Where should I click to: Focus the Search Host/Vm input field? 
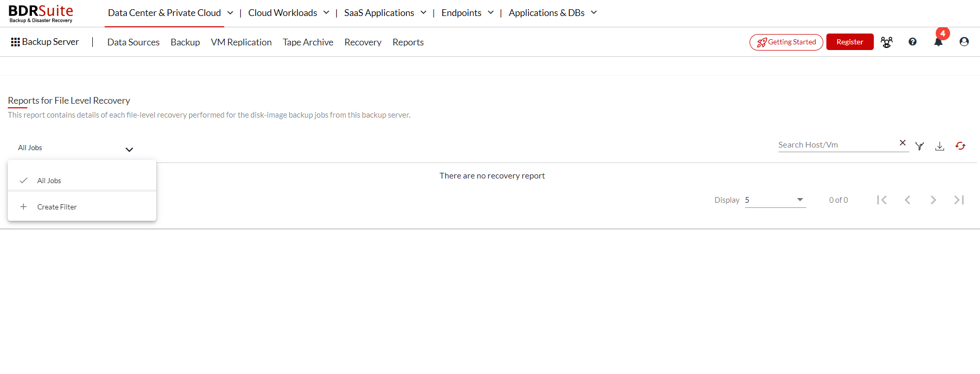tap(837, 145)
